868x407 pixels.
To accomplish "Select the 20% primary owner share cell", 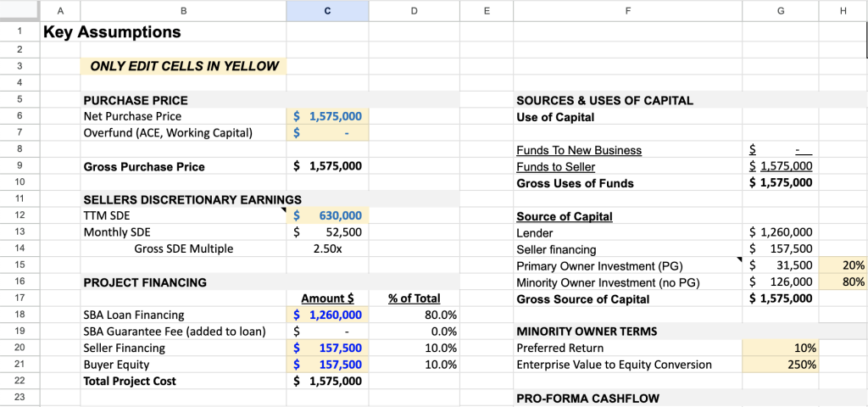I will (x=843, y=265).
